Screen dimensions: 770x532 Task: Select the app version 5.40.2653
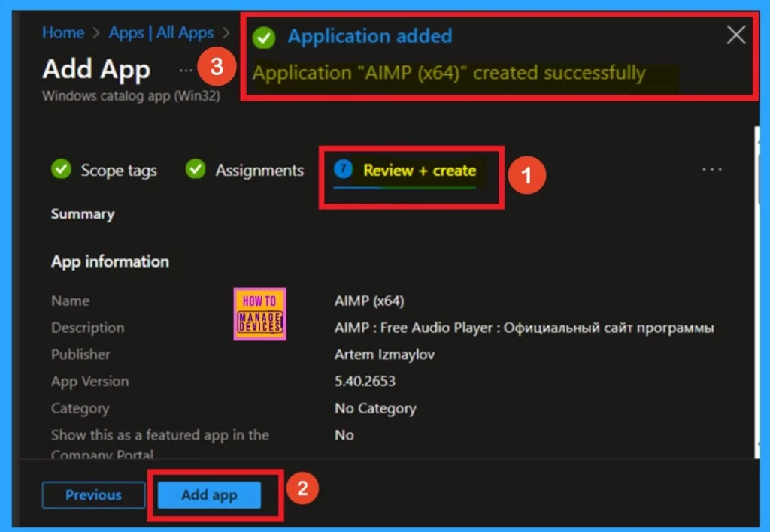click(365, 381)
